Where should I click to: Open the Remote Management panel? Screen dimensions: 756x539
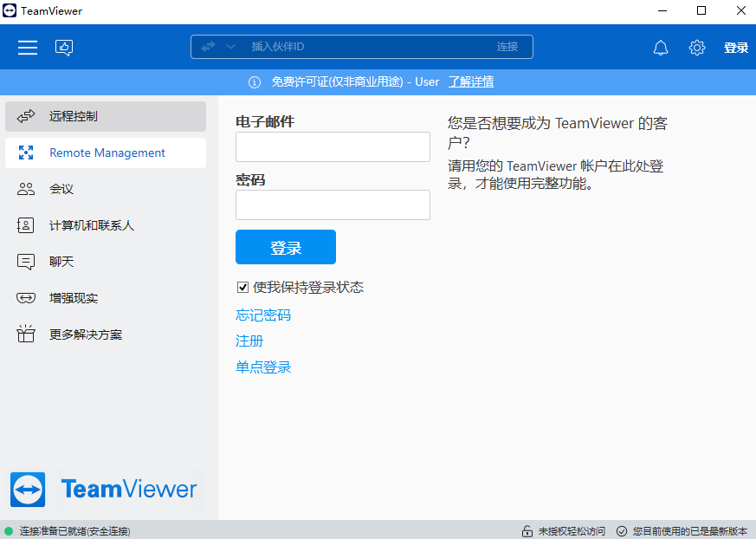(106, 153)
